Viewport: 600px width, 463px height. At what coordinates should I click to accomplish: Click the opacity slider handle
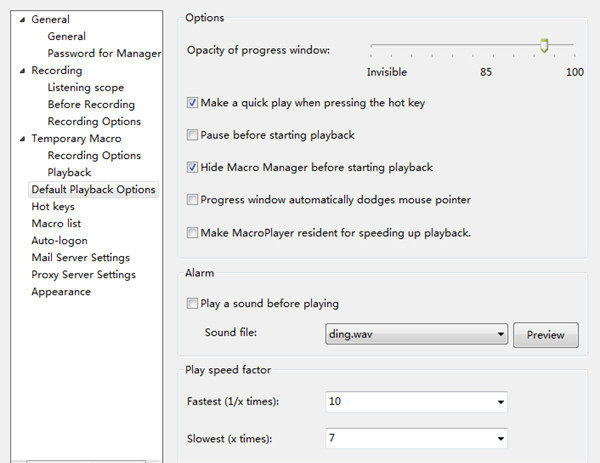[x=544, y=45]
